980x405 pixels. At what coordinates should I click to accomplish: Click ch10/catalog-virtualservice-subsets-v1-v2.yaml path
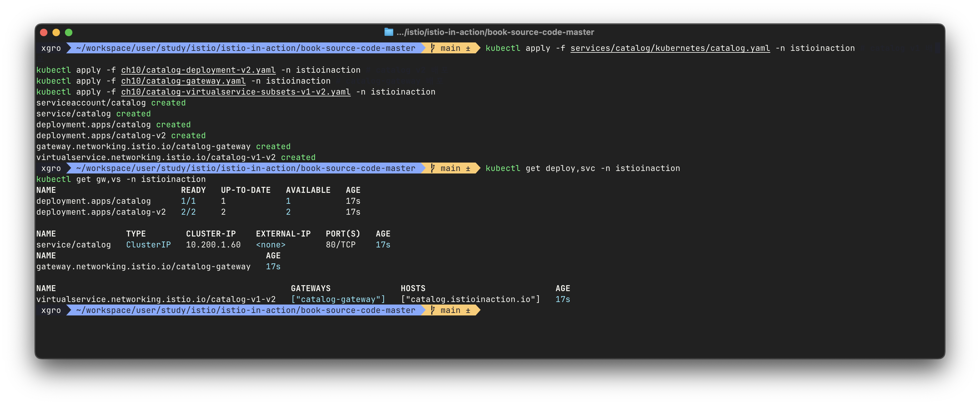[236, 92]
